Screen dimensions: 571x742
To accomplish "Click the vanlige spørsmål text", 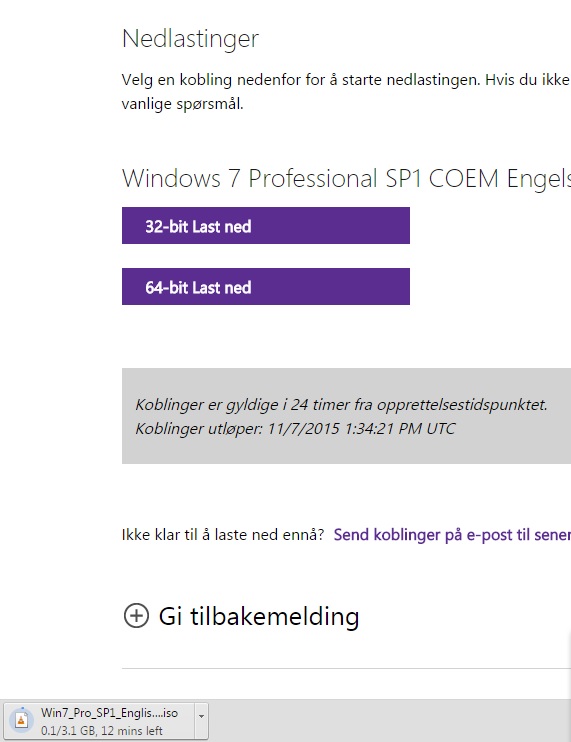I will point(183,104).
